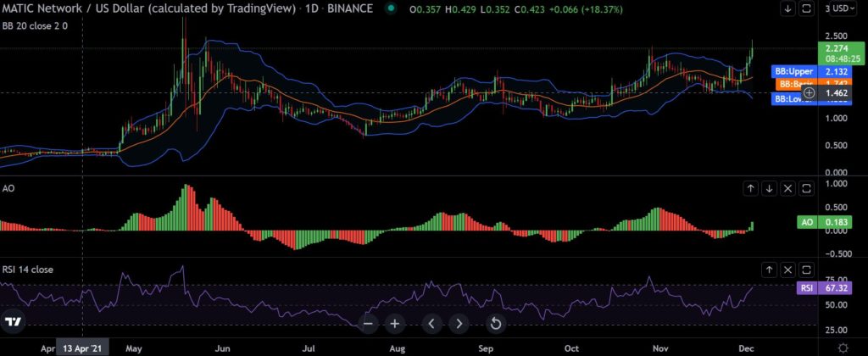Click the Nov label on time axis
The width and height of the screenshot is (868, 356).
(x=659, y=349)
